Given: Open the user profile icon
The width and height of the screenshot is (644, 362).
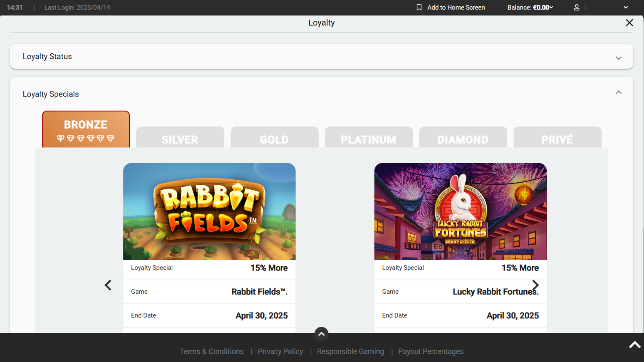Looking at the screenshot, I should pos(577,7).
